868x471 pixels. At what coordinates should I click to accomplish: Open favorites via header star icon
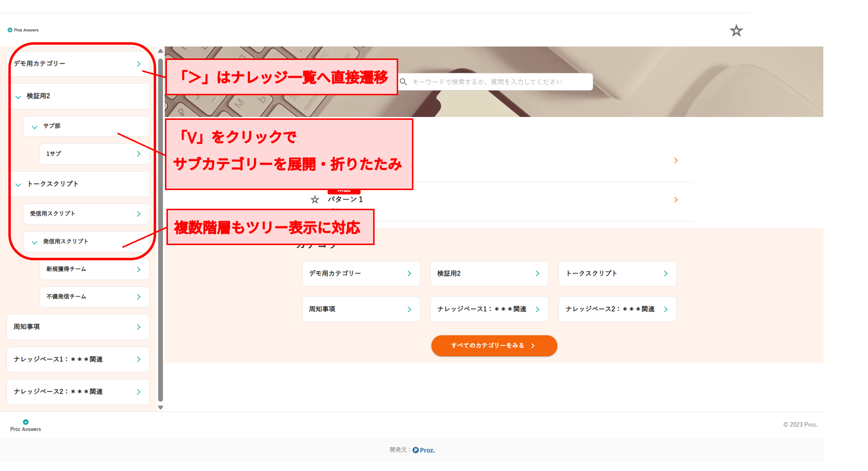(x=736, y=31)
